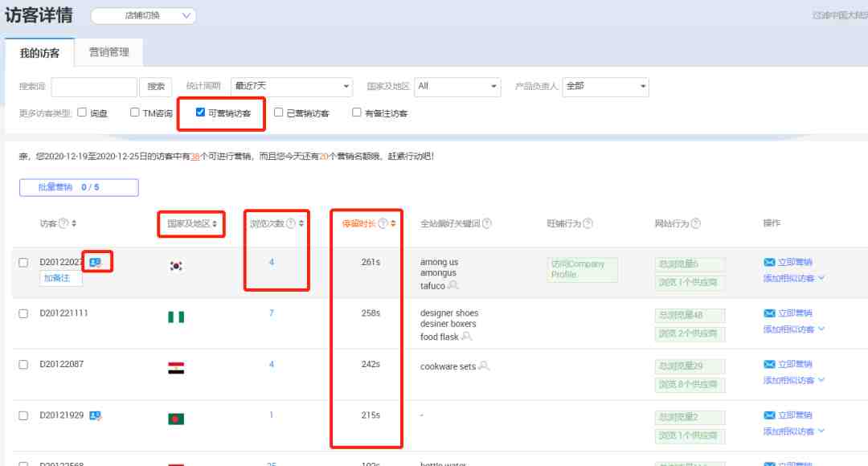
Task: Open browse count 4 in D20122087 row
Action: click(x=272, y=364)
